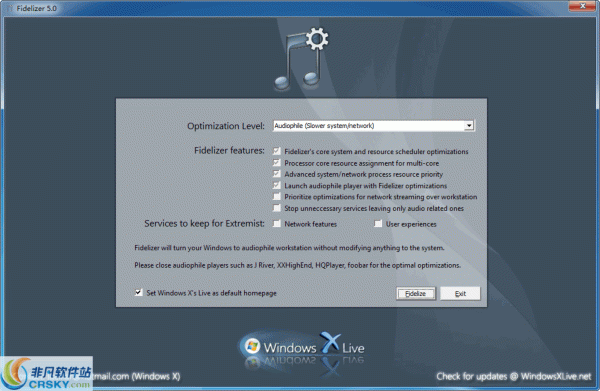Image resolution: width=600 pixels, height=391 pixels.
Task: Enable Stop unnecessary services checkbox
Action: (x=277, y=208)
